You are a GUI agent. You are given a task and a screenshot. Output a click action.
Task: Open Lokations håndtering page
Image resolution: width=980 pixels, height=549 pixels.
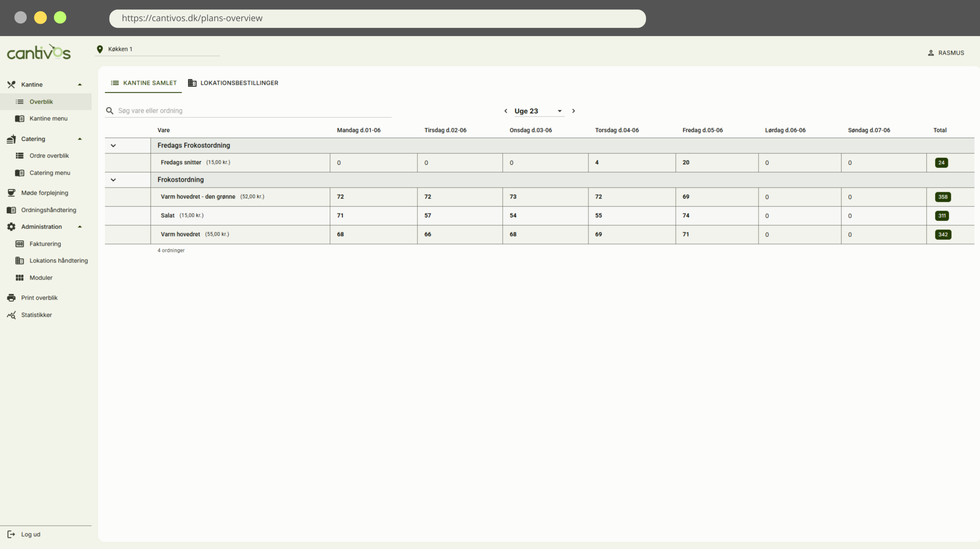pyautogui.click(x=59, y=261)
